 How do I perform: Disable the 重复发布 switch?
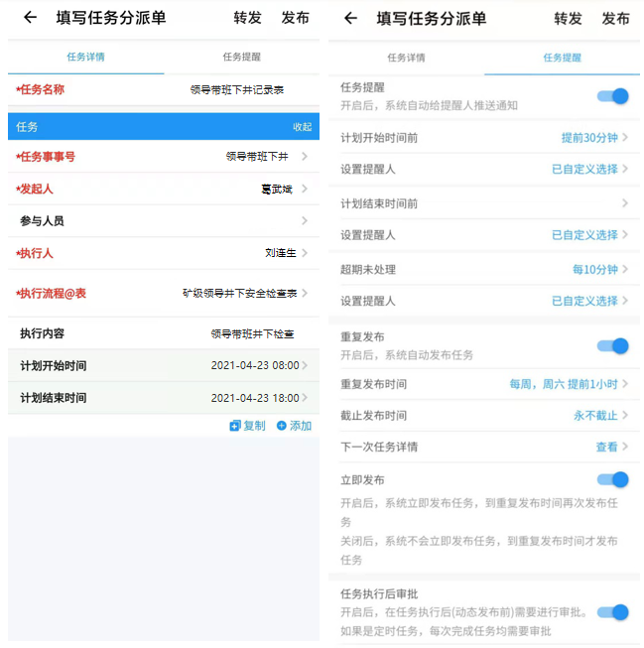[x=612, y=345]
